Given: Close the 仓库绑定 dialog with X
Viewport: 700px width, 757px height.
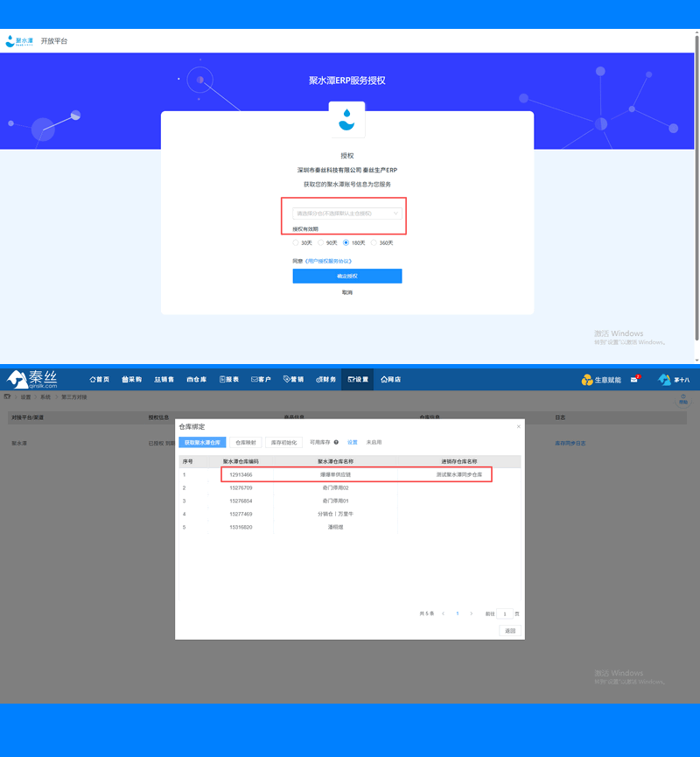Looking at the screenshot, I should click(x=518, y=426).
